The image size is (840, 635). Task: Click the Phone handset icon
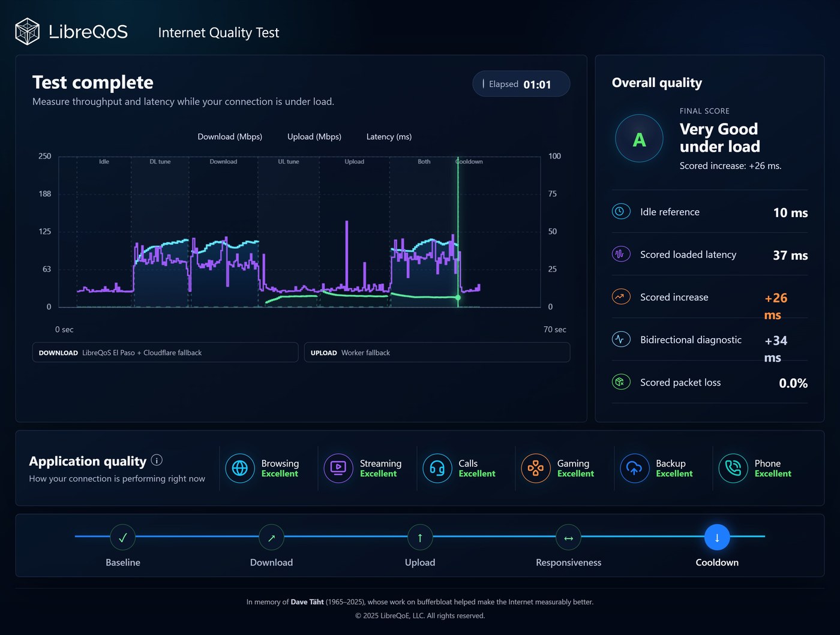click(x=733, y=468)
